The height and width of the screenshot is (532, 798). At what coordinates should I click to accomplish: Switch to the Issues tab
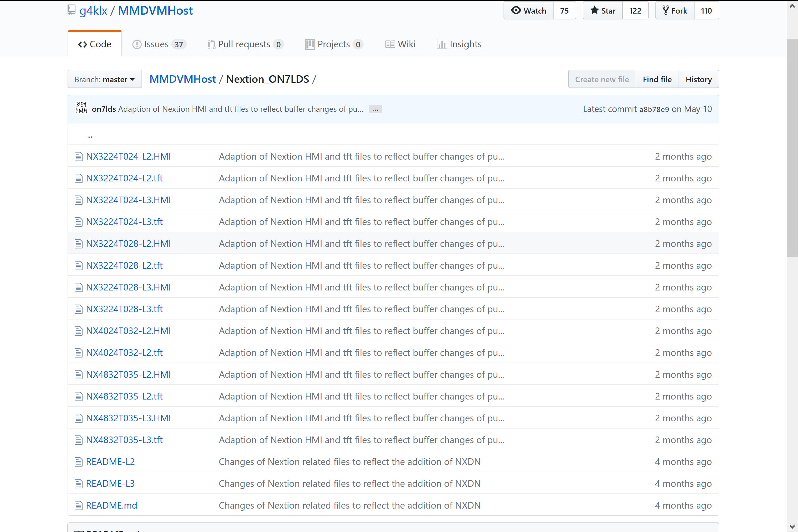click(x=159, y=44)
